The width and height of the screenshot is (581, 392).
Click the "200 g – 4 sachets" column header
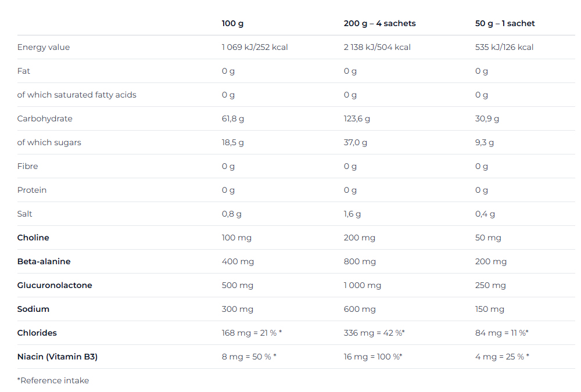[x=379, y=24]
